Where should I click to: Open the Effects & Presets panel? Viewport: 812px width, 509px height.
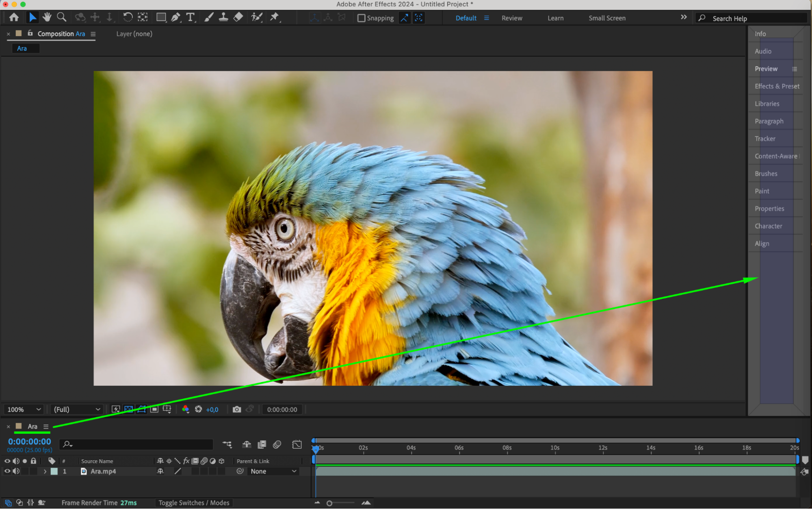click(777, 86)
